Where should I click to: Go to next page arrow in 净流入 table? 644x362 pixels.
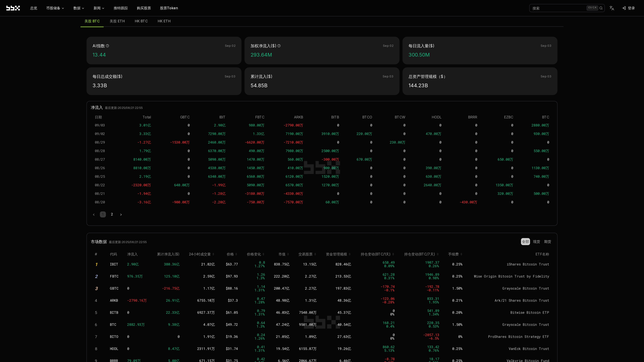coord(121,214)
